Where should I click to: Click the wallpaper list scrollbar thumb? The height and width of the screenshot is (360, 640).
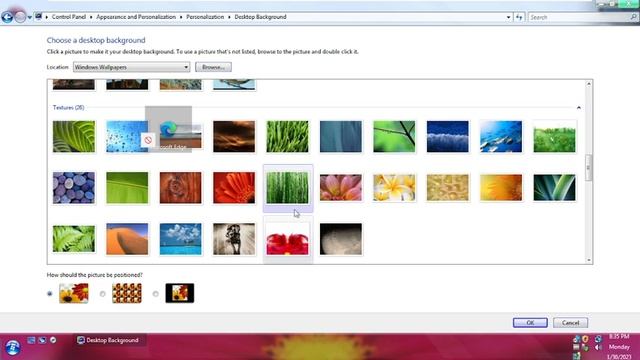point(589,167)
